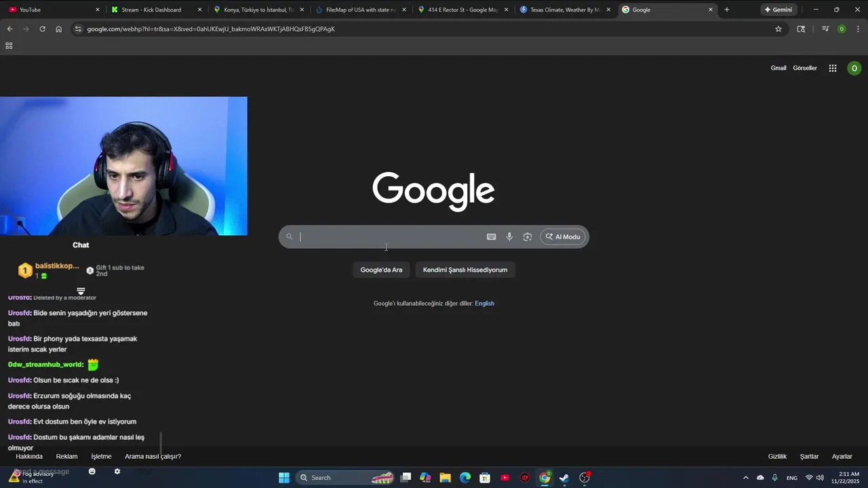The height and width of the screenshot is (488, 868).
Task: Open Steam from taskbar
Action: 564,478
